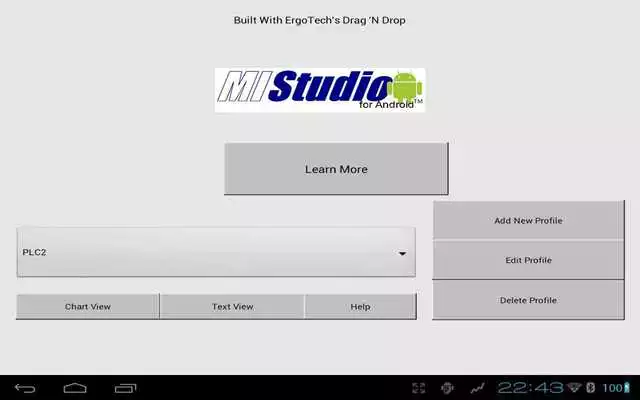Image resolution: width=640 pixels, height=400 pixels.
Task: Tap the screenshot capture status icon
Action: tap(419, 388)
